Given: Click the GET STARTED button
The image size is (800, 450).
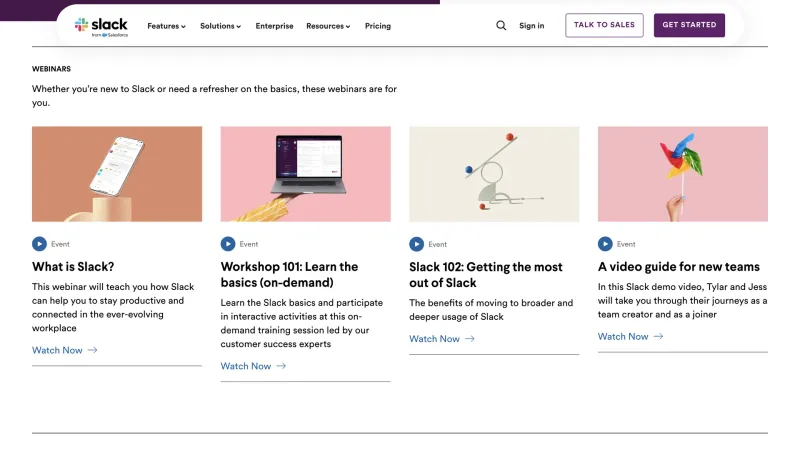Looking at the screenshot, I should tap(689, 25).
